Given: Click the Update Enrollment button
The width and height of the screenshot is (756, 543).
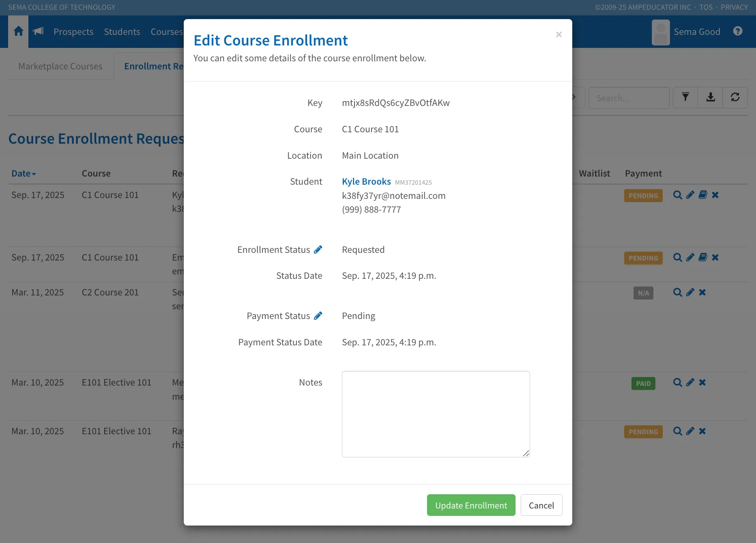Looking at the screenshot, I should tap(471, 505).
